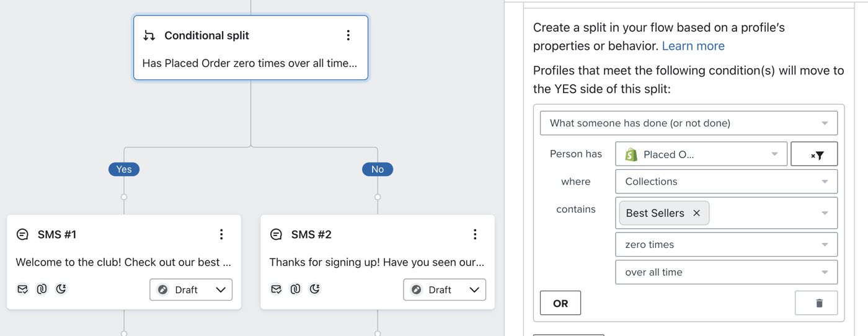Click the Yes branch label
Image resolution: width=868 pixels, height=336 pixels.
[x=124, y=169]
